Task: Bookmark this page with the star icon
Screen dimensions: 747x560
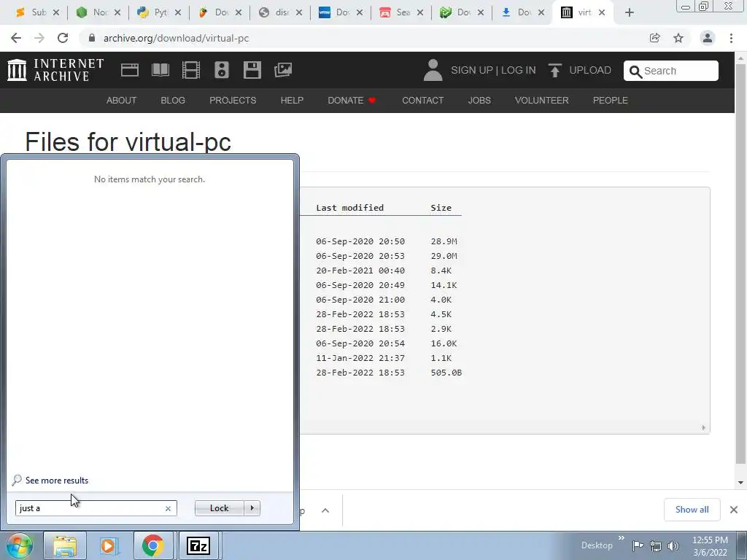Action: pos(678,38)
